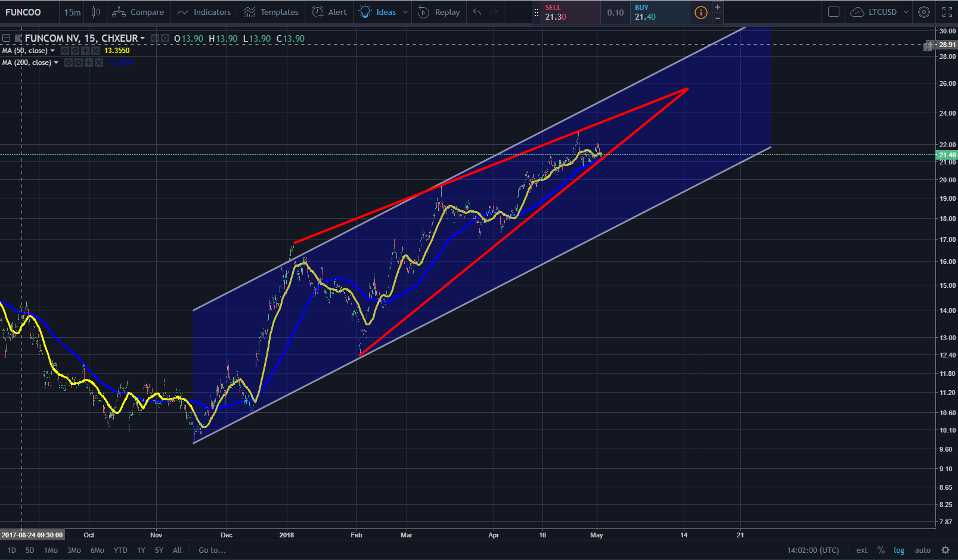Start bar Replay mode
Viewport: 958px width, 560px height.
click(x=439, y=12)
